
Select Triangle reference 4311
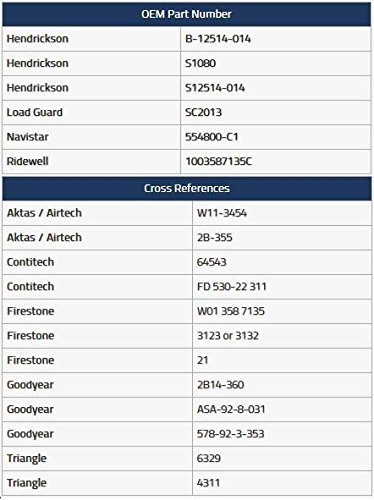(208, 483)
